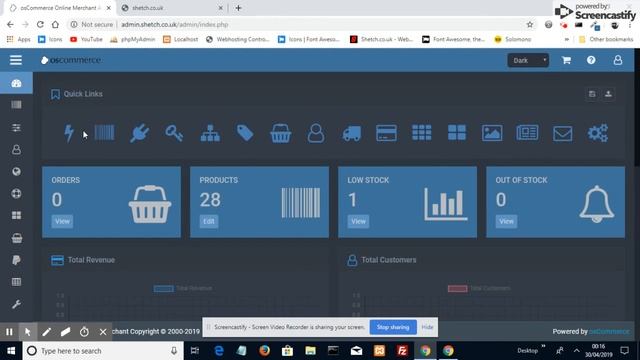
Task: Toggle the Total Revenue chart legend
Action: (x=183, y=288)
